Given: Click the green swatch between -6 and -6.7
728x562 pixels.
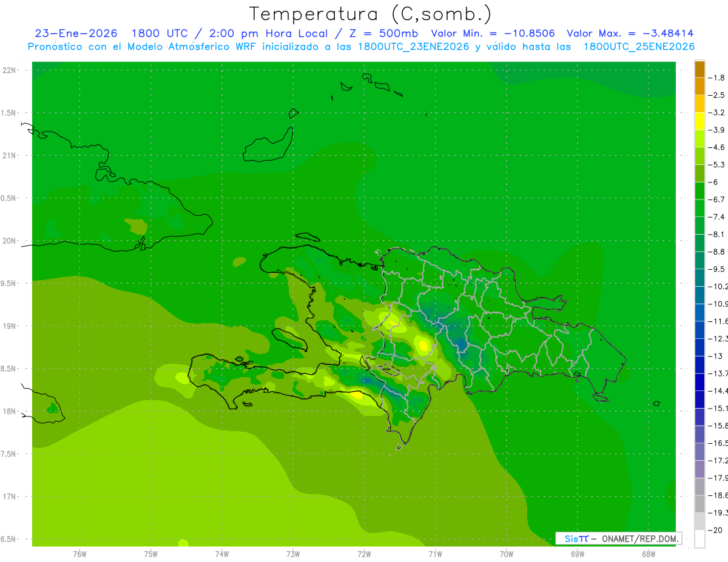Looking at the screenshot, I should pos(699,191).
